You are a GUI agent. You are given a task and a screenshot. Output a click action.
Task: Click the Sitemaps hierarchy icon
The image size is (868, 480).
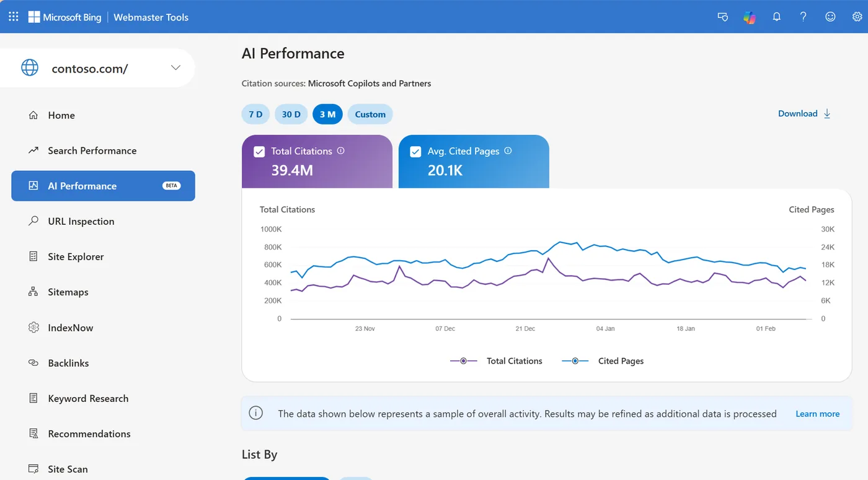[33, 292]
